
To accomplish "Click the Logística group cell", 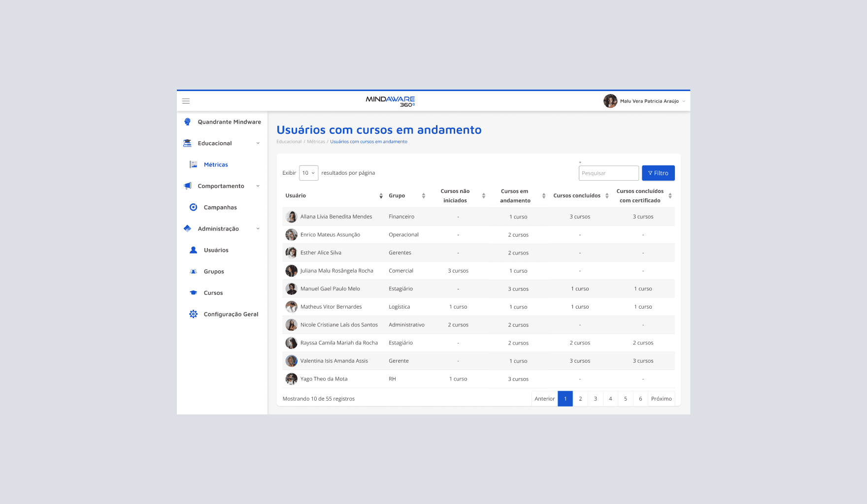I will 399,307.
